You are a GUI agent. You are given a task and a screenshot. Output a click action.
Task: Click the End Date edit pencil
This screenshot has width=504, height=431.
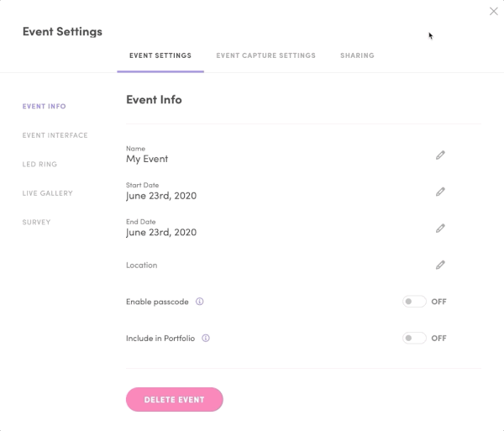[440, 229]
